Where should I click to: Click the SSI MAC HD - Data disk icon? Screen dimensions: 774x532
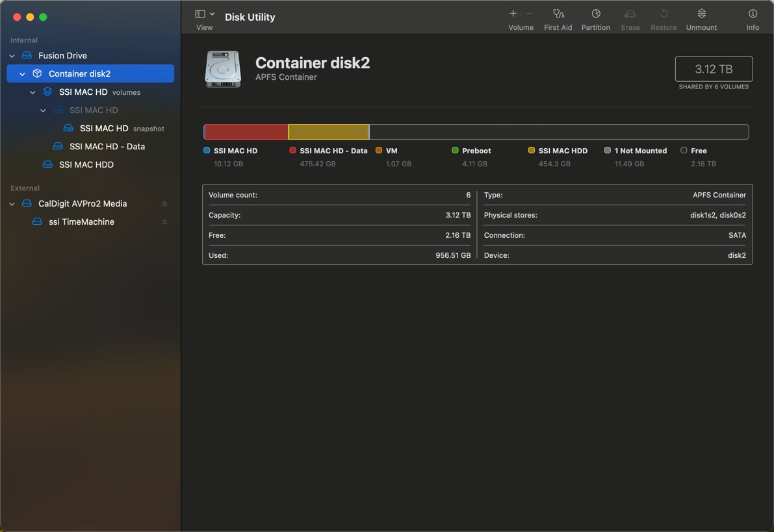coord(58,146)
